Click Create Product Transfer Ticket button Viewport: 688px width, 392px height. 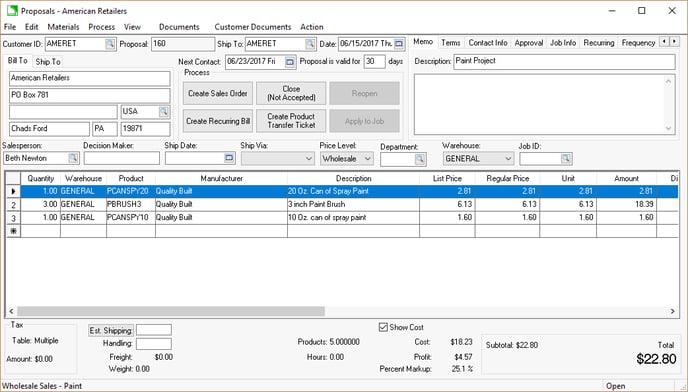point(291,121)
